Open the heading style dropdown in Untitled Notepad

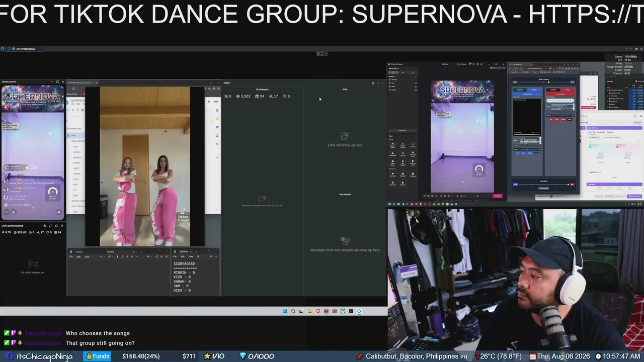[102, 257]
